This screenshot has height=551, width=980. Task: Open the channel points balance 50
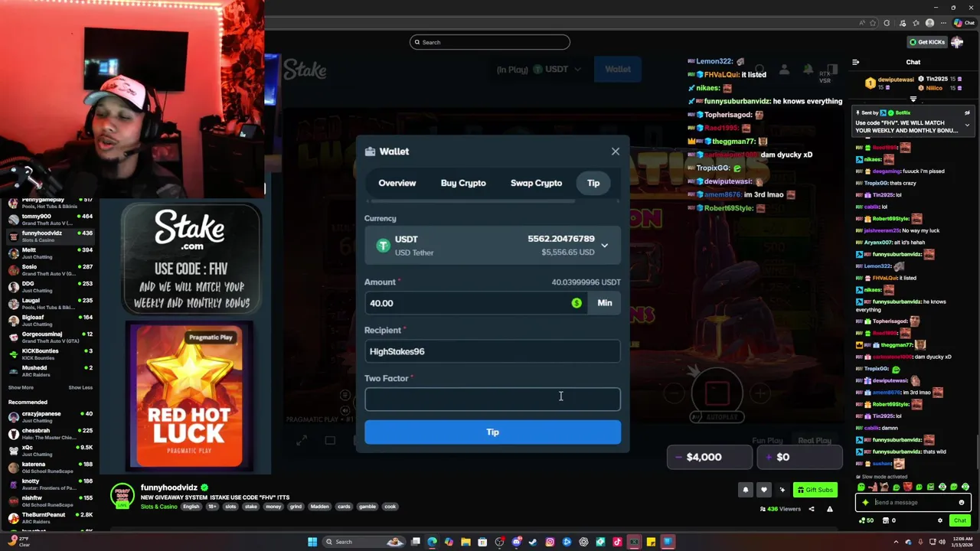pos(866,520)
